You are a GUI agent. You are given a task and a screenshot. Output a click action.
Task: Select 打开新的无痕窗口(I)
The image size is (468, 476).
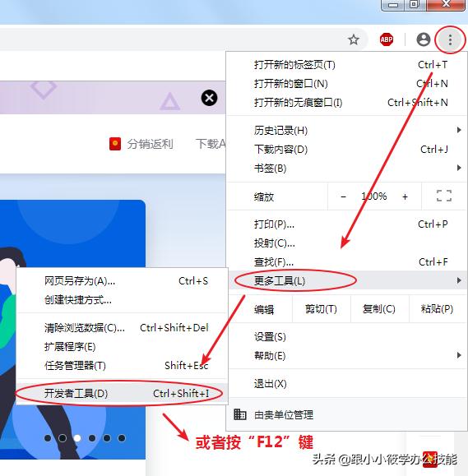pyautogui.click(x=347, y=103)
